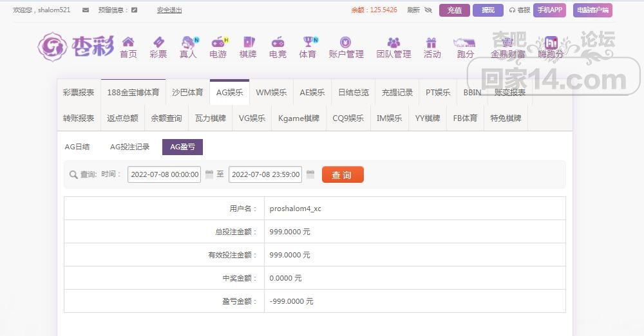The width and height of the screenshot is (644, 336).
Task: Open the 活动 gift icon
Action: [x=431, y=42]
